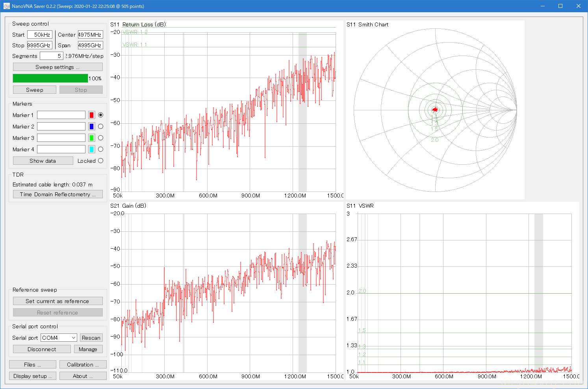Pick Marker 1 red color swatch
Image resolution: width=588 pixels, height=389 pixels.
[91, 115]
